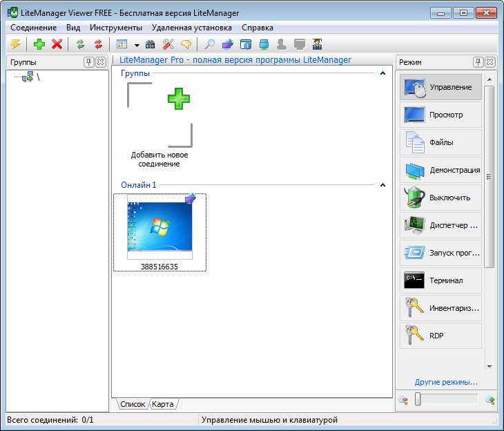Click the mode list scroll up arrow
504x431 pixels.
tap(490, 79)
